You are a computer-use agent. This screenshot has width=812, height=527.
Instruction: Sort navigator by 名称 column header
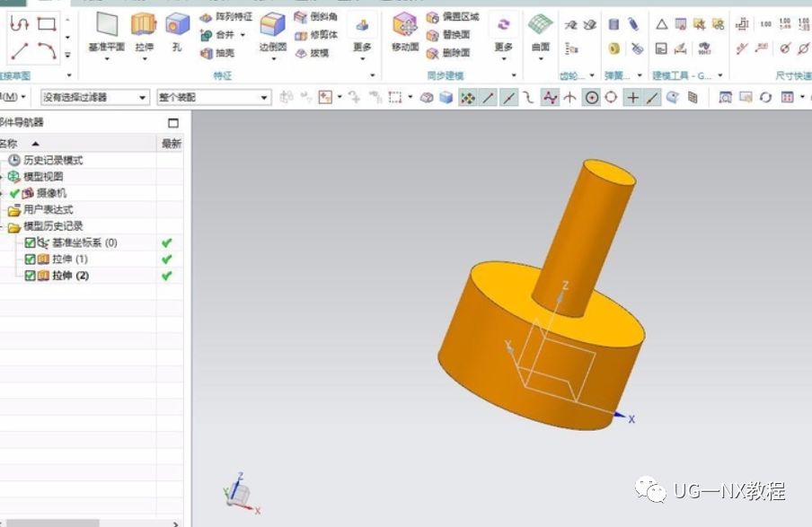click(77, 144)
